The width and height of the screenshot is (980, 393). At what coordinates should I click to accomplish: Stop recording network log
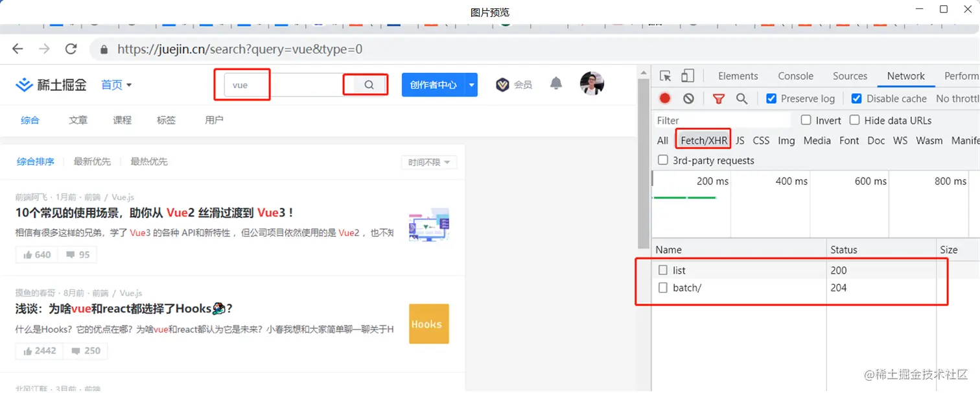pyautogui.click(x=665, y=99)
